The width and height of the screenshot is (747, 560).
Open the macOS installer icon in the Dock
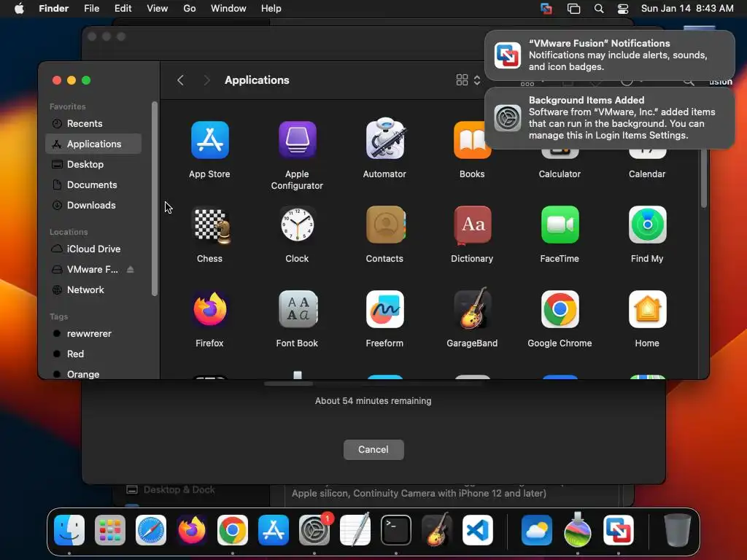pyautogui.click(x=578, y=530)
